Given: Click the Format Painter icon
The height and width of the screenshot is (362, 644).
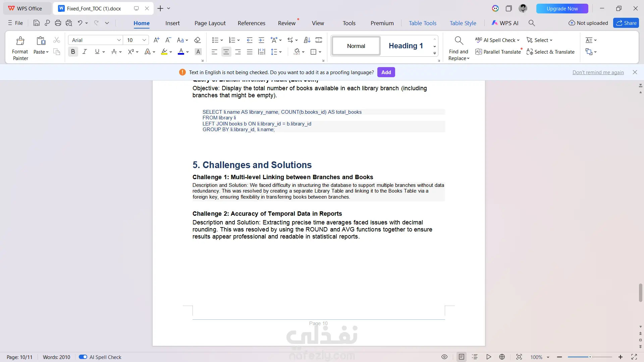Looking at the screenshot, I should click(20, 41).
